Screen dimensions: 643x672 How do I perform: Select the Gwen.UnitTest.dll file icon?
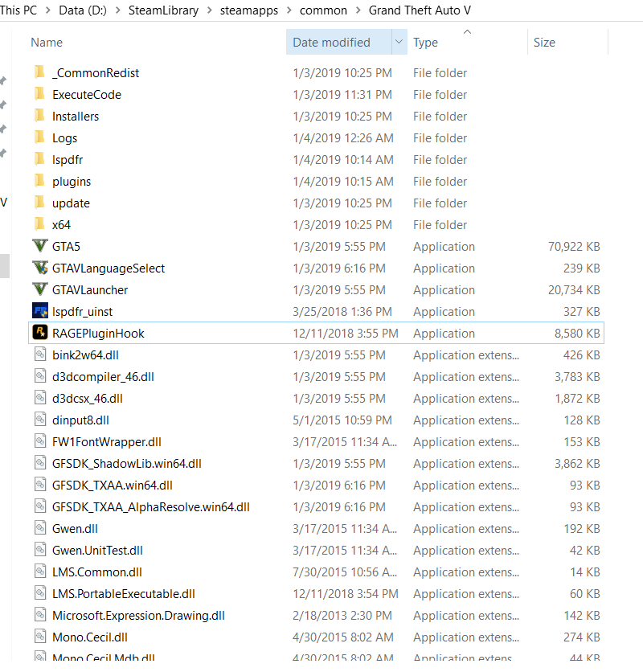40,550
